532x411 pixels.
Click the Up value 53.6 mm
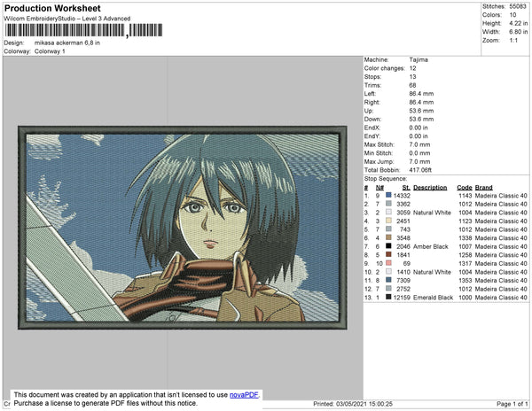pyautogui.click(x=421, y=111)
